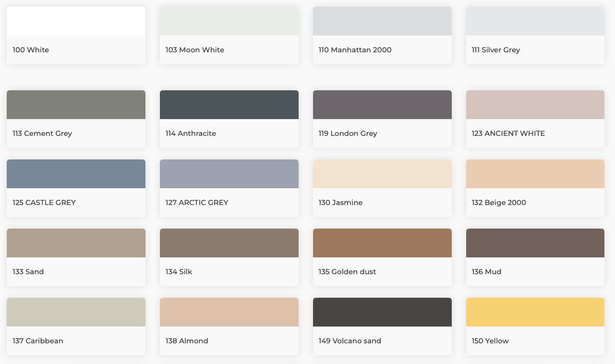Image resolution: width=615 pixels, height=364 pixels.
Task: Pick the 133 Sand color card
Action: 76,243
